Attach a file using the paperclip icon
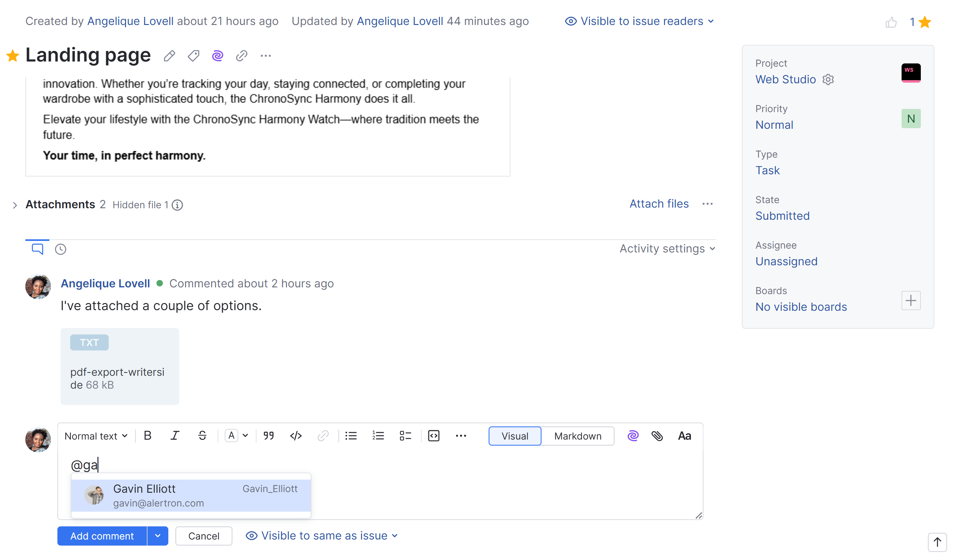 point(658,436)
